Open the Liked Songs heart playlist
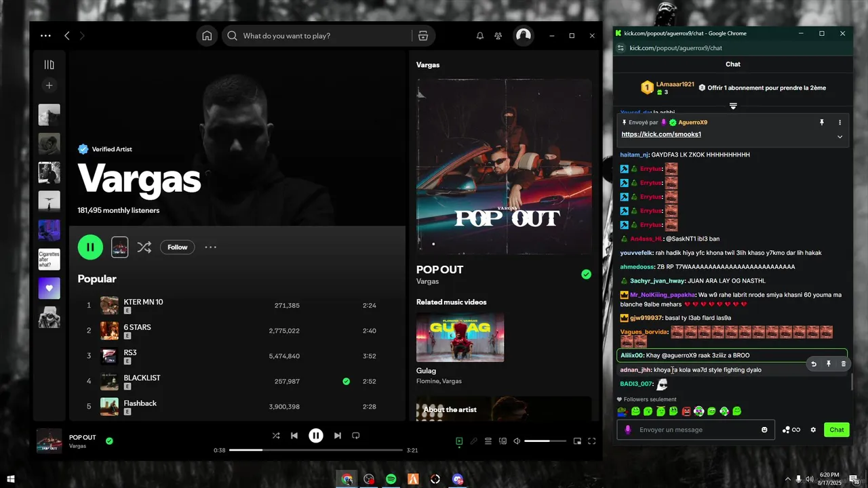This screenshot has height=488, width=868. 49,288
